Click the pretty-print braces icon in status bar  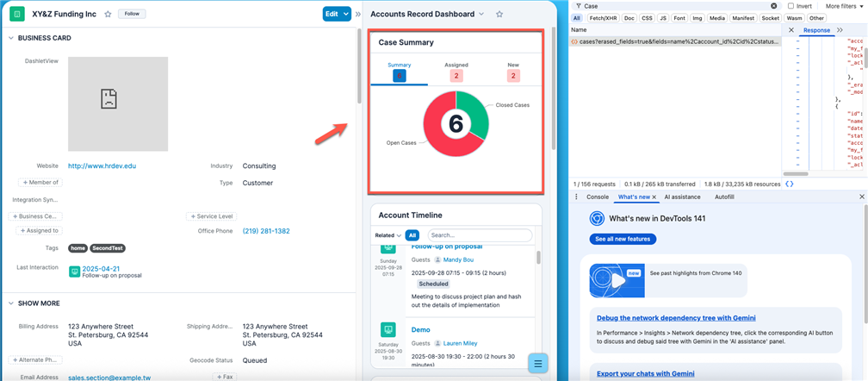coord(790,184)
